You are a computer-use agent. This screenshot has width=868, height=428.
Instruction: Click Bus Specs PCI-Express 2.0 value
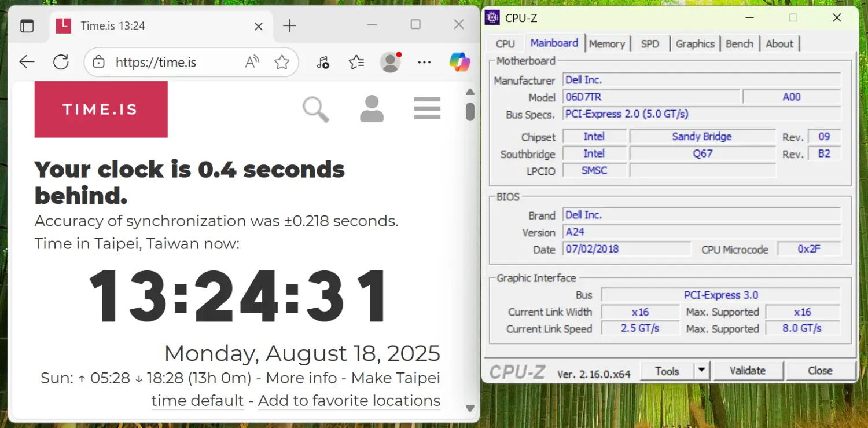click(702, 114)
